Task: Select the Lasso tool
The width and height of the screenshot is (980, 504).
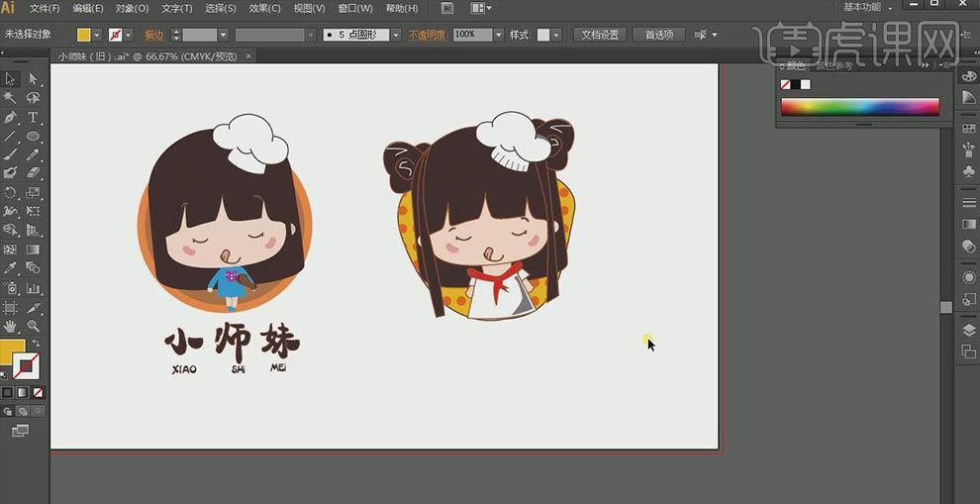Action: click(x=33, y=98)
